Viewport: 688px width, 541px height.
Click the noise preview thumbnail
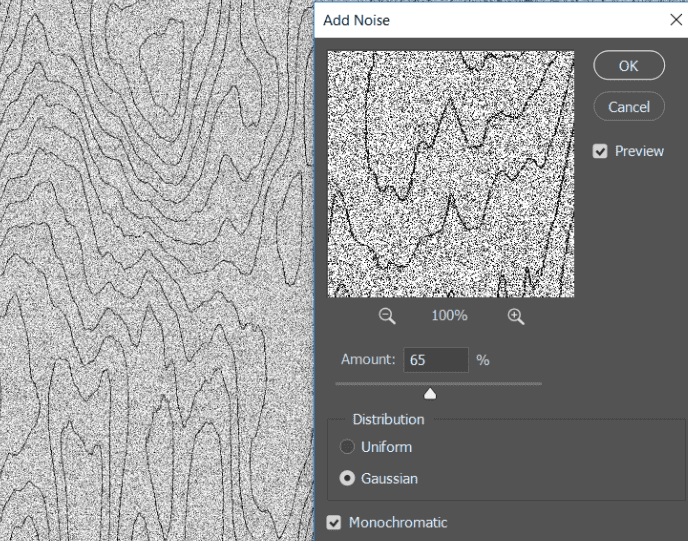pos(451,174)
